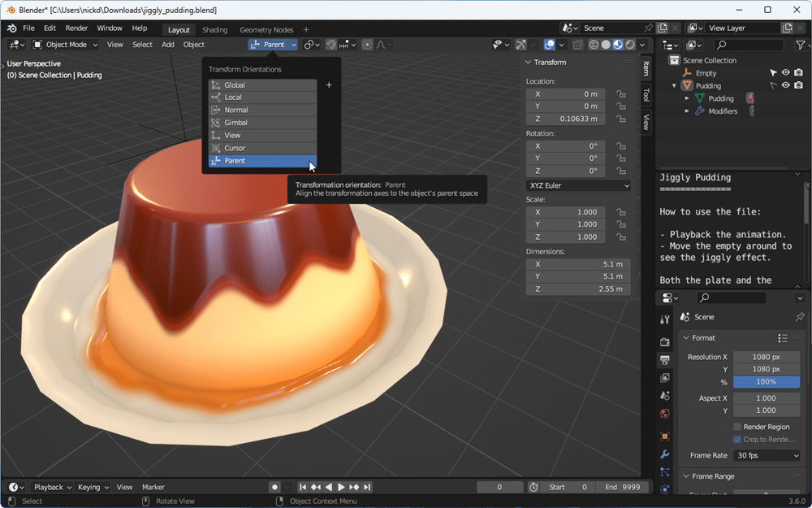Open the Frame Rate dropdown showing 30 fps
Image resolution: width=812 pixels, height=508 pixels.
pos(767,455)
